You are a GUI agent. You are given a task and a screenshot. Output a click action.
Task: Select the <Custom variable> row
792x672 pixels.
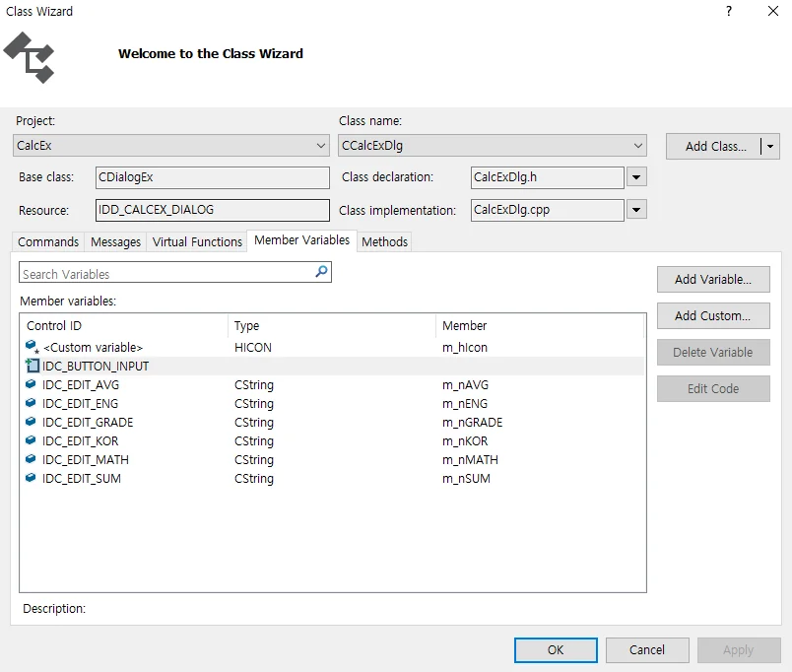pos(333,347)
